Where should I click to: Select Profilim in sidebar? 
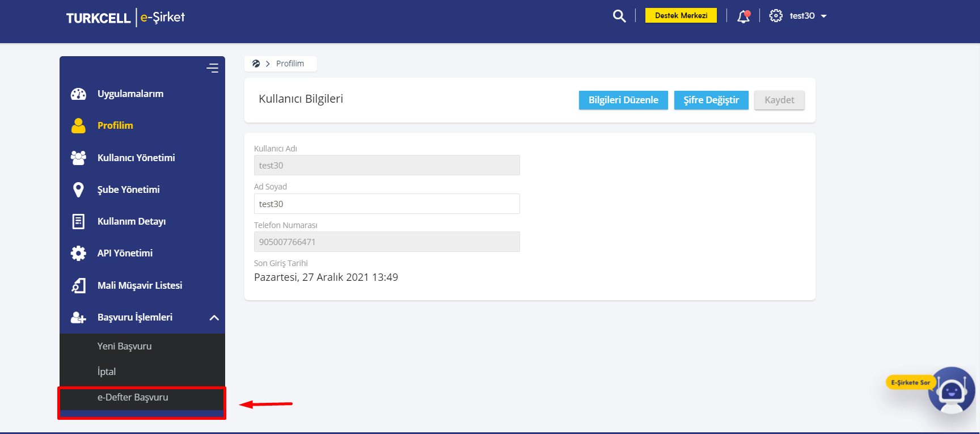pyautogui.click(x=115, y=125)
